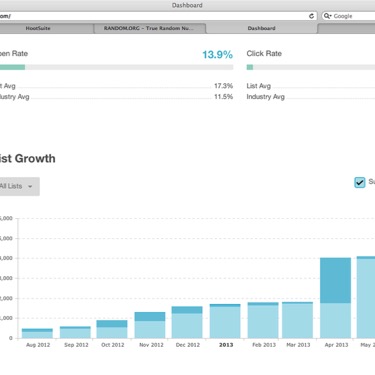
Task: Select the Aug 2012 bar in chart
Action: click(37, 333)
